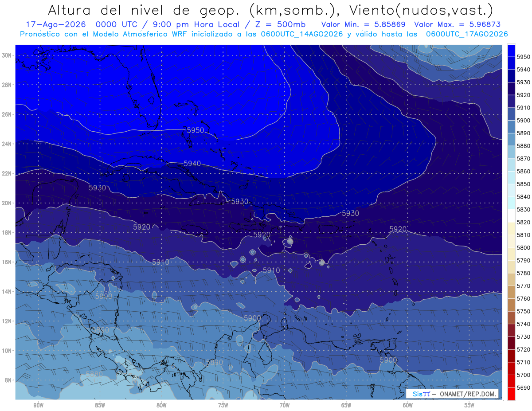The width and height of the screenshot is (532, 411).
Task: Select the valid-until stamp '0600UTC_17AGO2026'
Action: [x=467, y=34]
